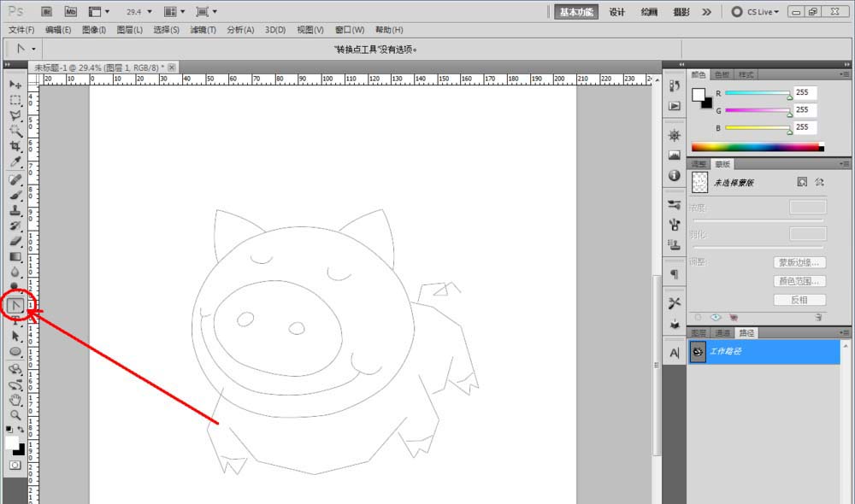Launch Mini Bridge from top bar

pos(71,11)
